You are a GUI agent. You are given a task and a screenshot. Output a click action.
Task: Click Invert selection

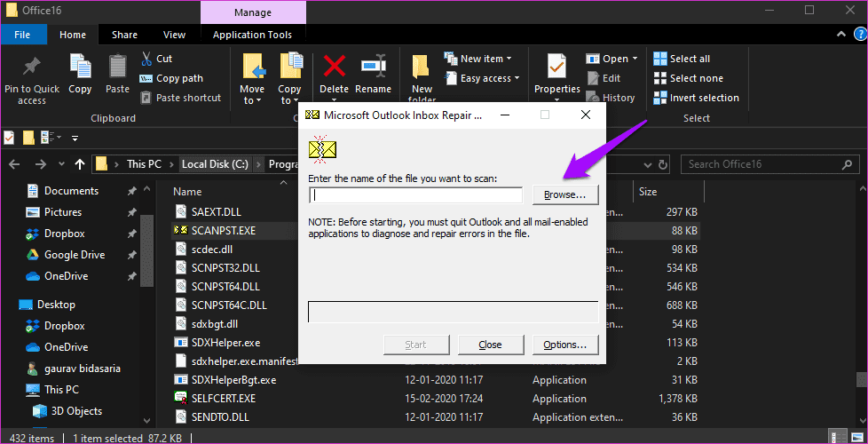(697, 98)
